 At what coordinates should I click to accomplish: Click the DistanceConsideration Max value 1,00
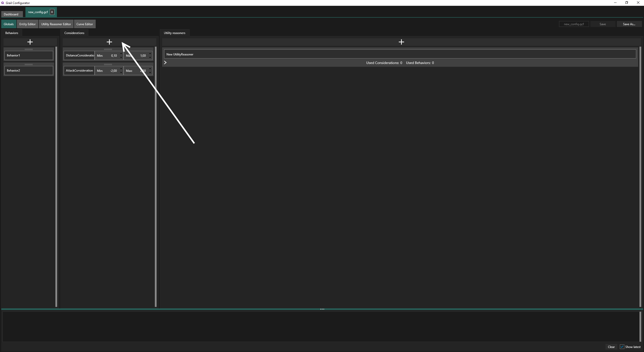pos(143,56)
